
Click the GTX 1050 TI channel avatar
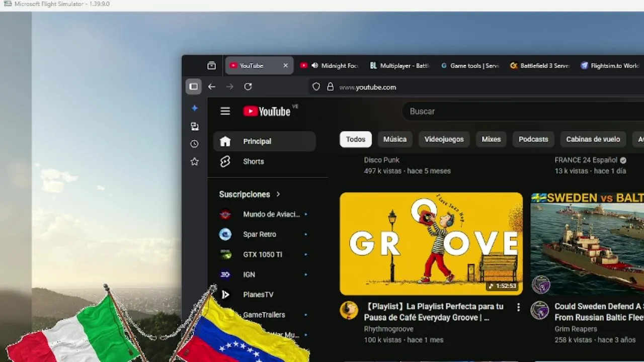(x=225, y=254)
